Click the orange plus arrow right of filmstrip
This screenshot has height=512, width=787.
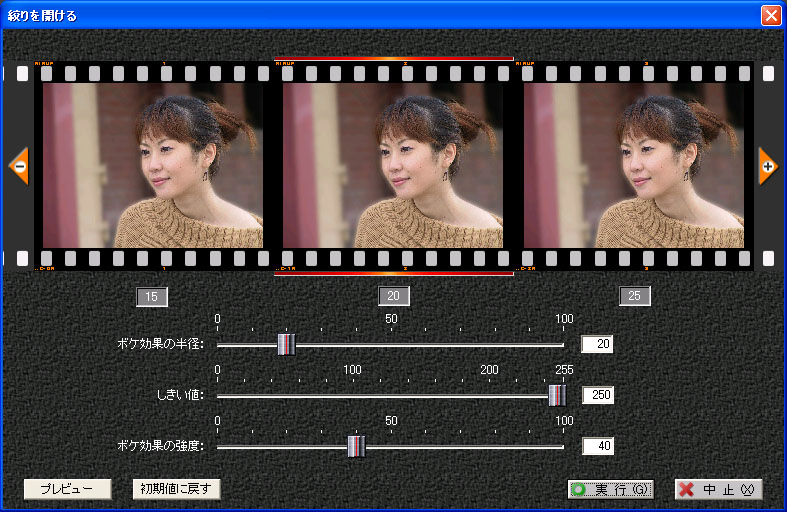click(767, 165)
